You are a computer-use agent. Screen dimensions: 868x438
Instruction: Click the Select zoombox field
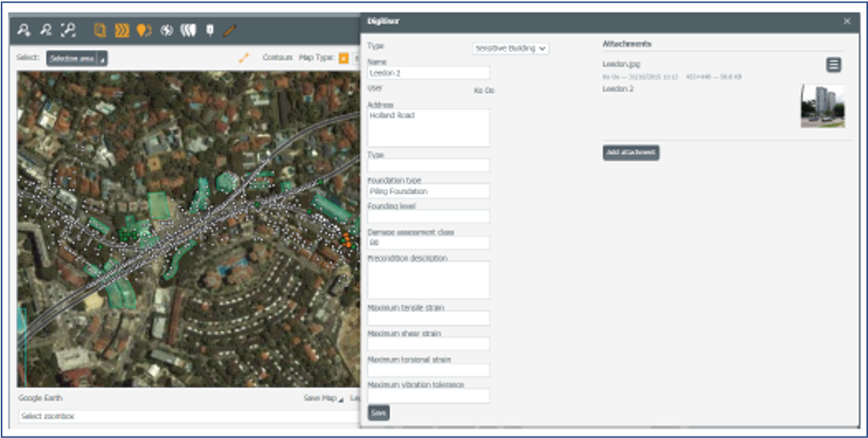pyautogui.click(x=189, y=417)
